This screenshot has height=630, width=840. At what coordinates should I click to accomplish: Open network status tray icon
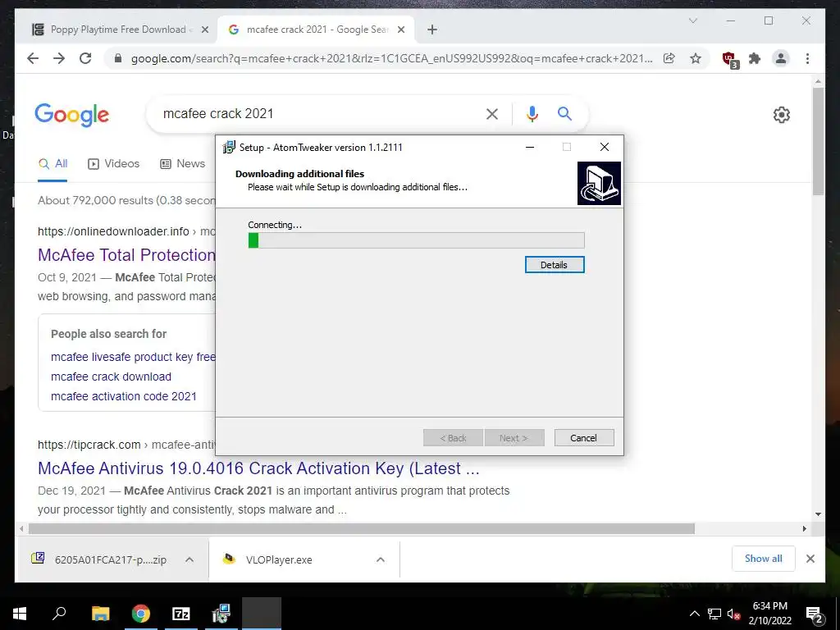(714, 614)
